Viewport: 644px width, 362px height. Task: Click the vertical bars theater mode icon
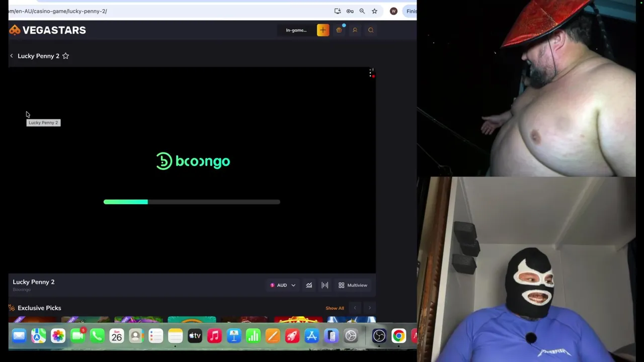[x=325, y=285]
